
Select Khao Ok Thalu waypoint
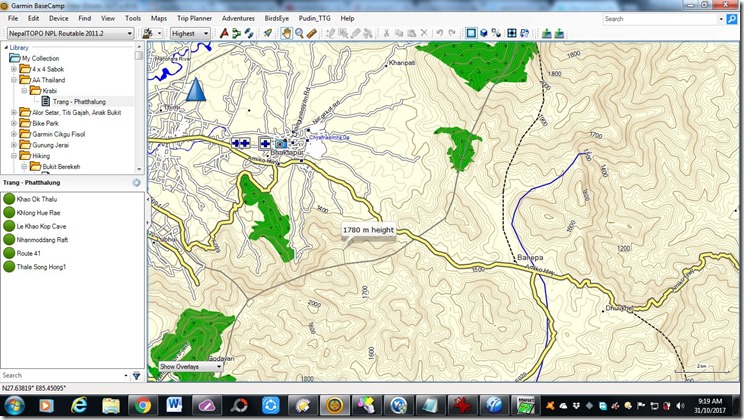37,199
